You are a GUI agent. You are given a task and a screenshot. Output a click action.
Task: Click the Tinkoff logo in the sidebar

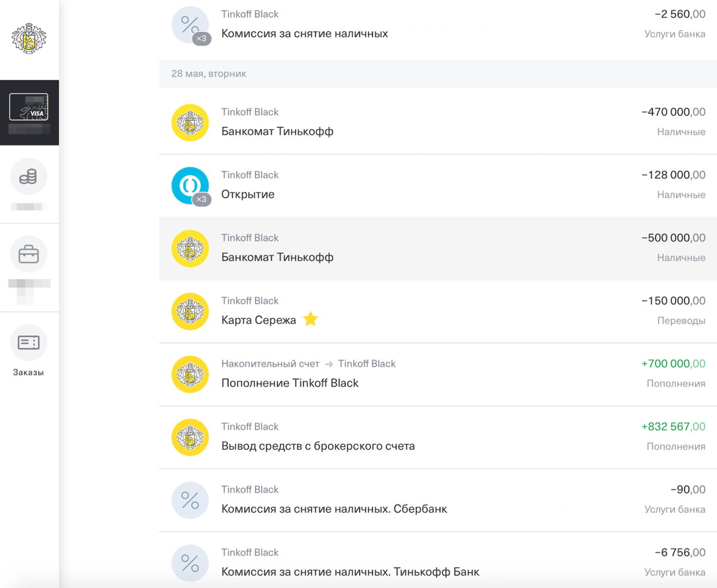(x=29, y=39)
